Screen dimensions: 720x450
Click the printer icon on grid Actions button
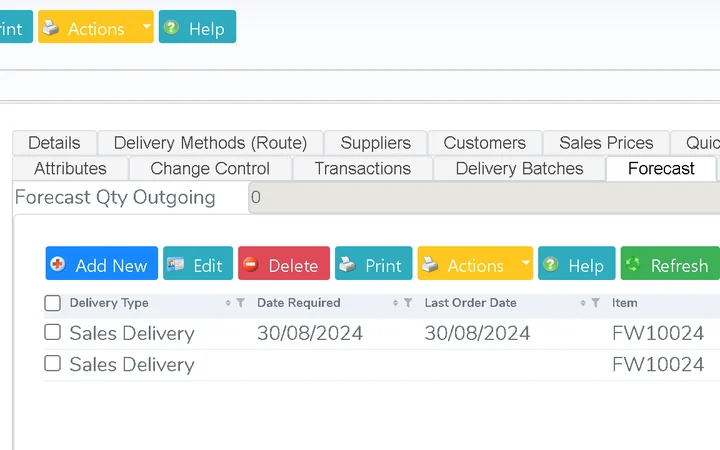coord(430,264)
